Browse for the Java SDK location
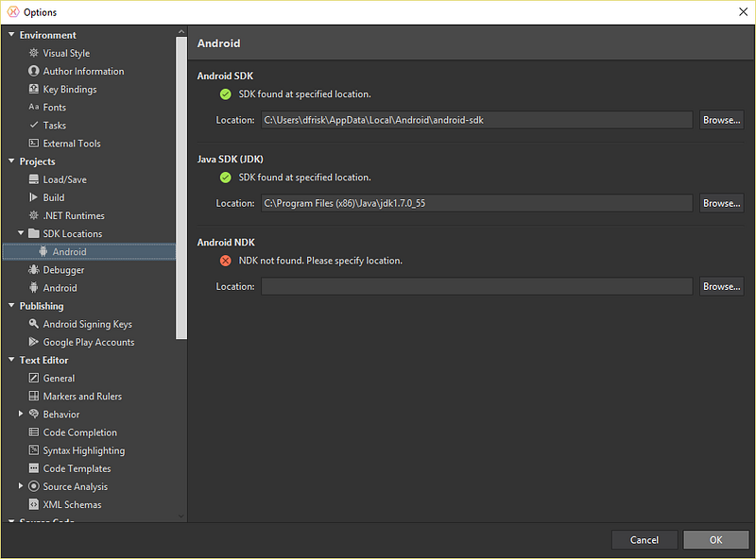Screen dimensions: 756x559 point(721,203)
